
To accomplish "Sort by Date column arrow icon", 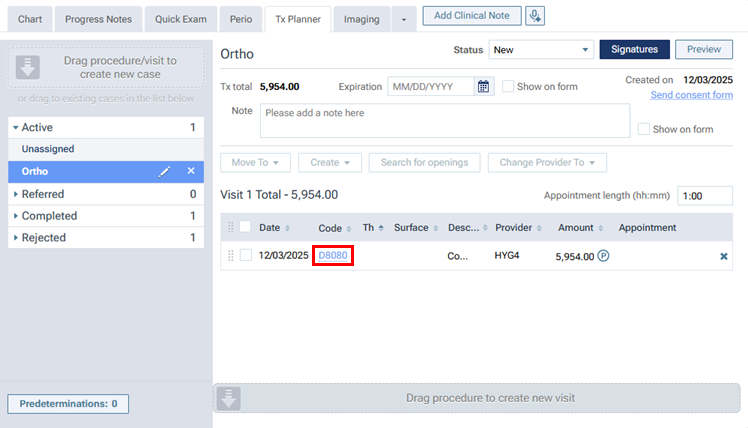I will [x=288, y=228].
